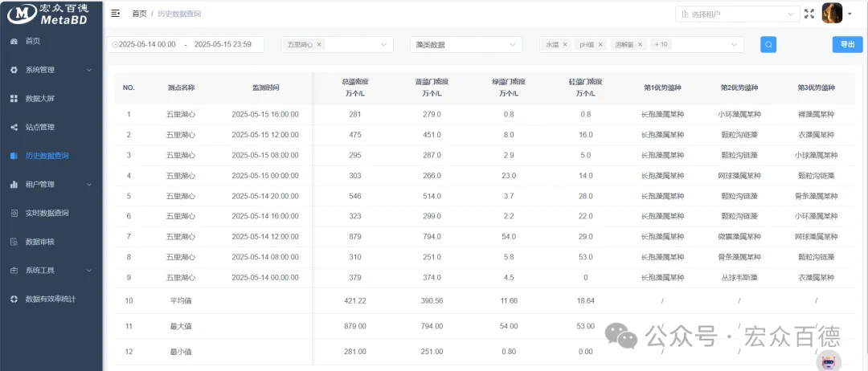Open the station selector dropdown arrow

click(383, 45)
